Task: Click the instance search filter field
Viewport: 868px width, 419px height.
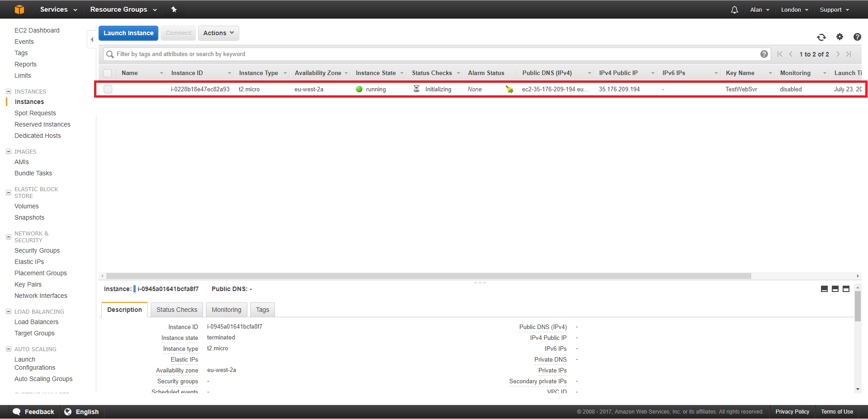Action: click(x=437, y=54)
